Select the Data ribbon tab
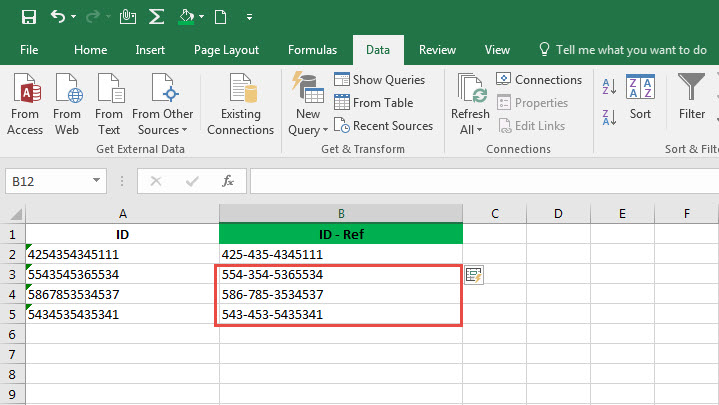 (x=378, y=50)
